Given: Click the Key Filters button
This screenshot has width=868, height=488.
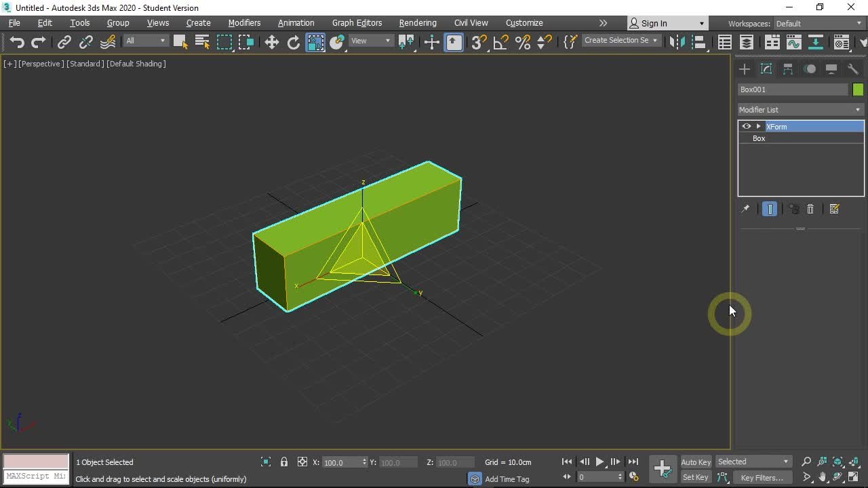Looking at the screenshot, I should (x=762, y=477).
